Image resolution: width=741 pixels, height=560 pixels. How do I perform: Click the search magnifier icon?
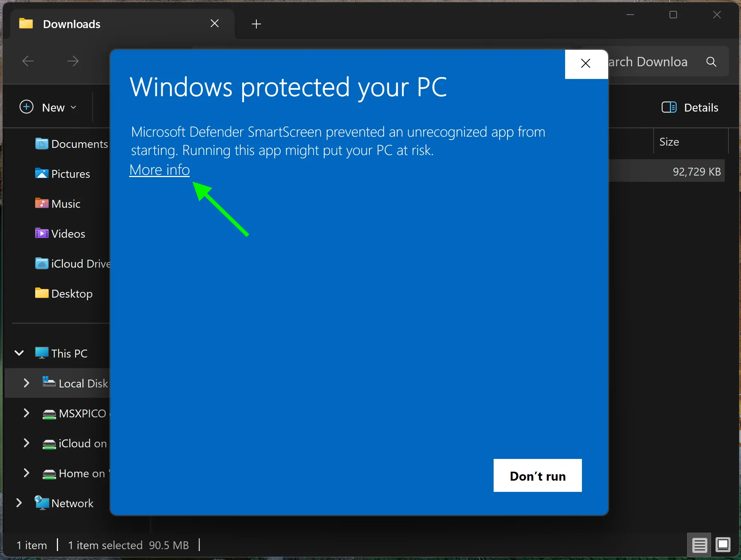pyautogui.click(x=711, y=62)
